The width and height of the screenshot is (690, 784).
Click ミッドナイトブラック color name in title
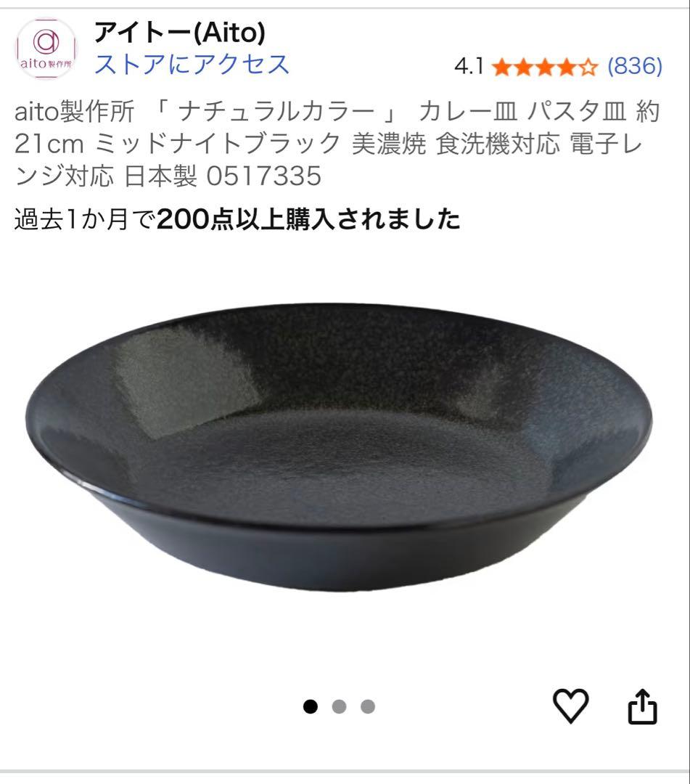(218, 144)
